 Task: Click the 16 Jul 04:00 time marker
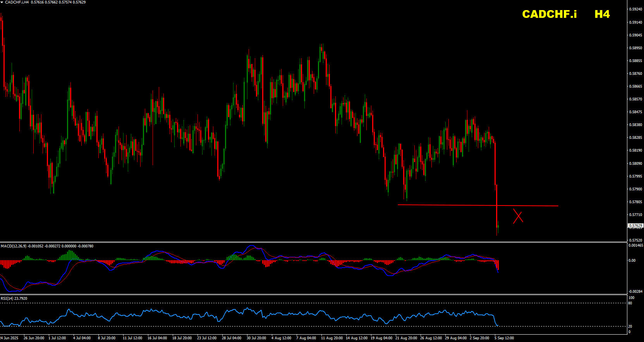[157, 338]
